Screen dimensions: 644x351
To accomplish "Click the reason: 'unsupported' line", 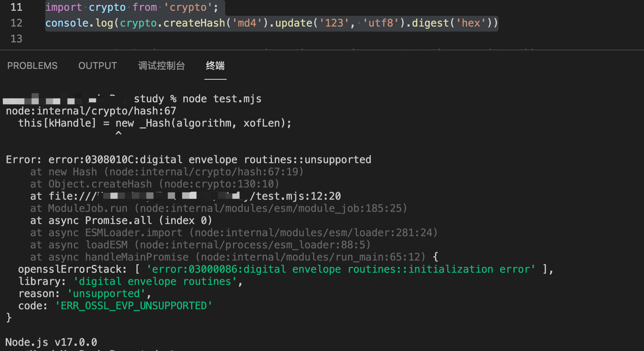I will [85, 294].
